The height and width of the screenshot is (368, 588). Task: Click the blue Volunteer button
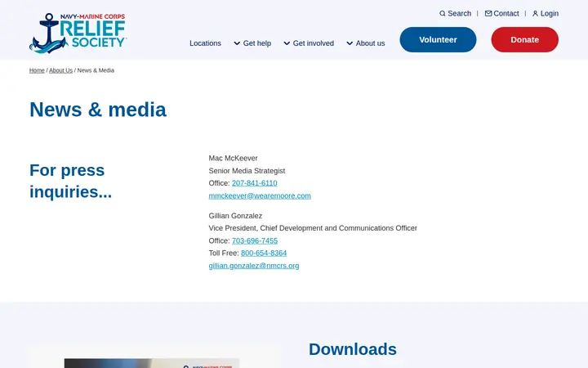tap(438, 39)
